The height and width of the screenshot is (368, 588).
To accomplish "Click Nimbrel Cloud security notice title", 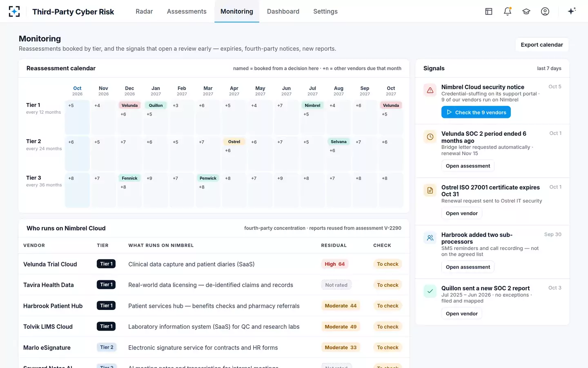I will pyautogui.click(x=483, y=87).
